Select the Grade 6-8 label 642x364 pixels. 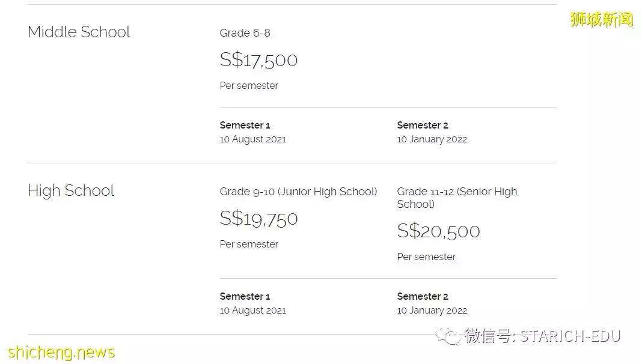[x=245, y=33]
